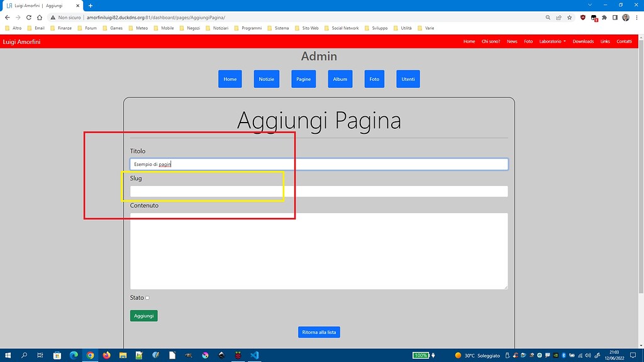Screen dimensions: 644x362
Task: Bookmark the page via the star icon
Action: point(569,18)
